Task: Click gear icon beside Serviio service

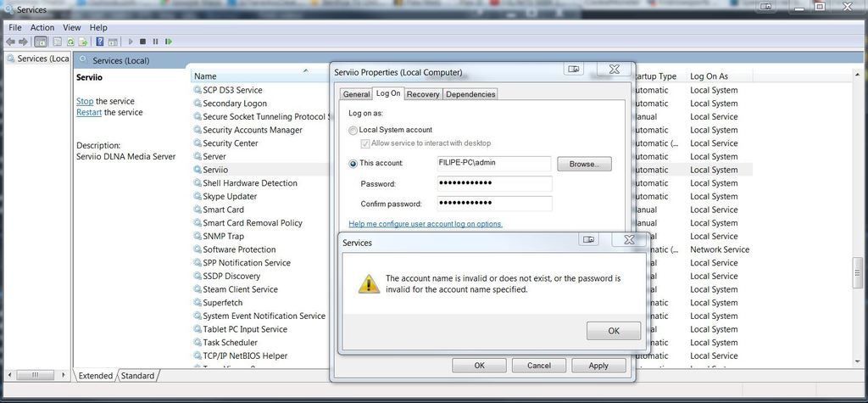Action: tap(198, 170)
